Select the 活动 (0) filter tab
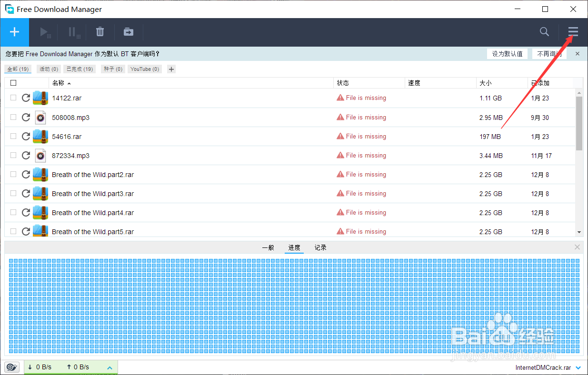This screenshot has width=588, height=375. point(49,69)
